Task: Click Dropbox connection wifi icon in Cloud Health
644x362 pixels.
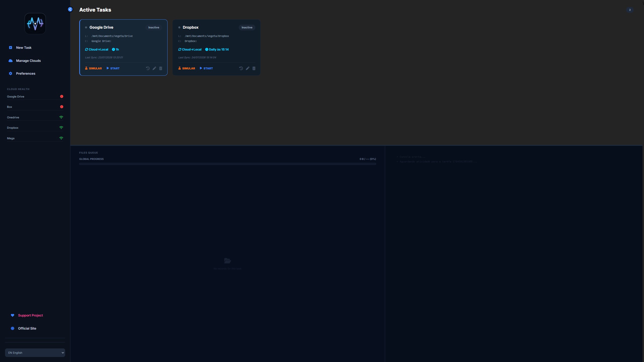Action: [61, 127]
